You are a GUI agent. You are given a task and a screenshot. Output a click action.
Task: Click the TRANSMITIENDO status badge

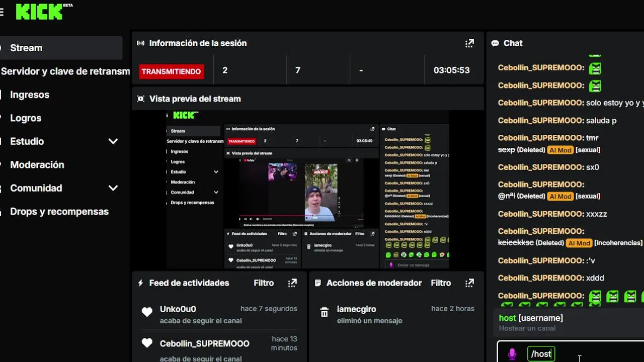coord(171,71)
